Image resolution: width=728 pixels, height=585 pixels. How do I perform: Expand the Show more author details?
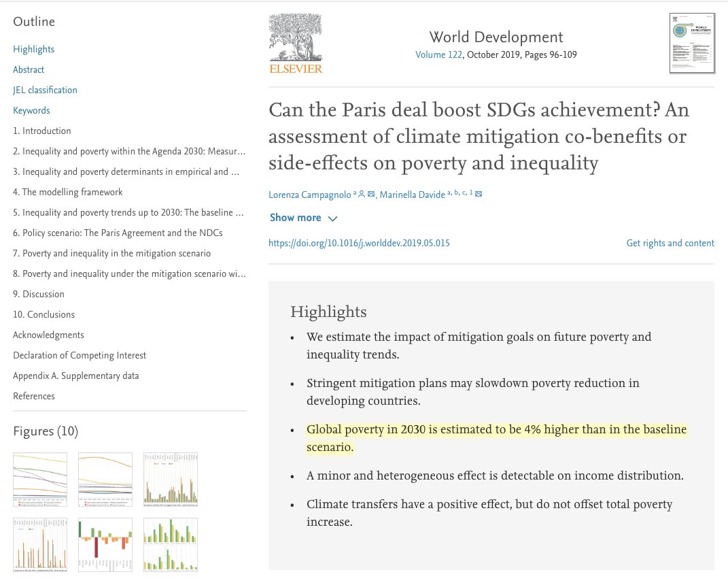[303, 218]
